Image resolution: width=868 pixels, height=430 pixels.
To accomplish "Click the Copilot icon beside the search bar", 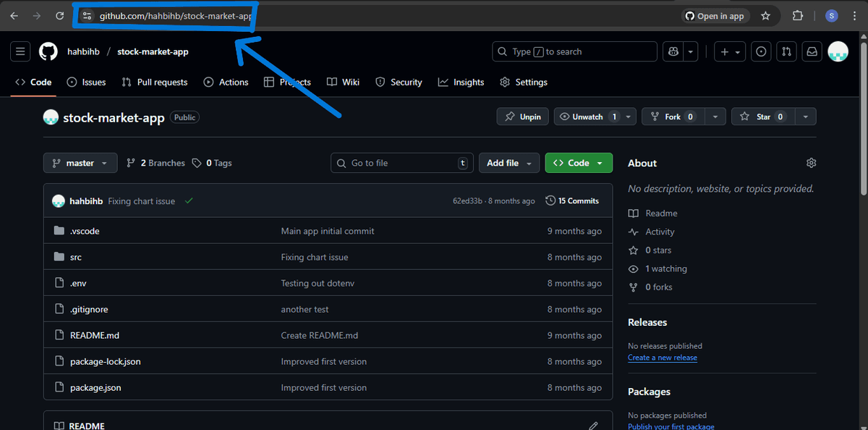I will tap(673, 51).
